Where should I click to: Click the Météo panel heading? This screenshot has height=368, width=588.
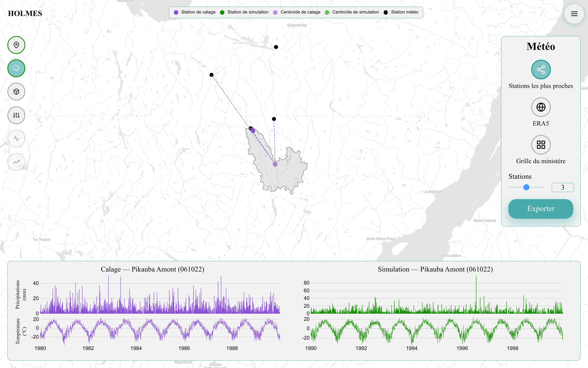(x=541, y=46)
